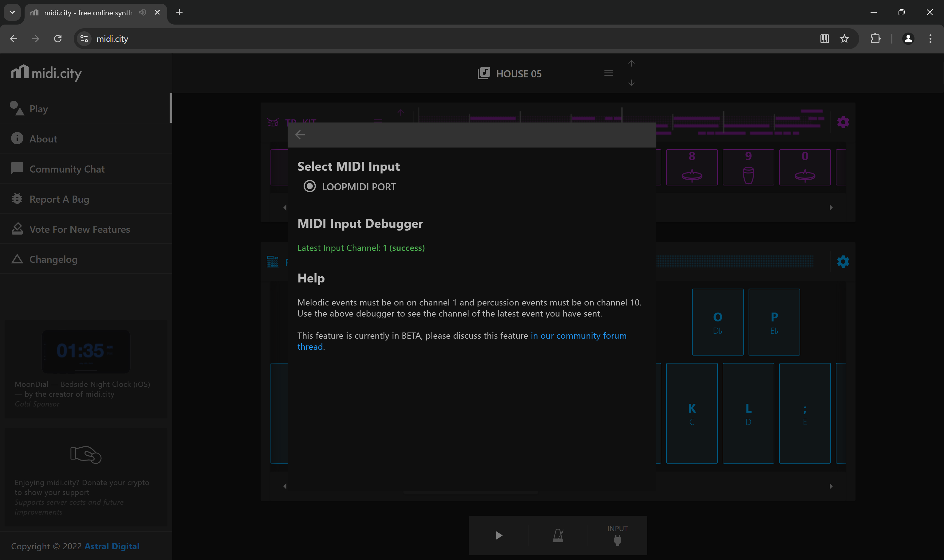Click the browser Back button
This screenshot has width=944, height=560.
click(x=14, y=38)
